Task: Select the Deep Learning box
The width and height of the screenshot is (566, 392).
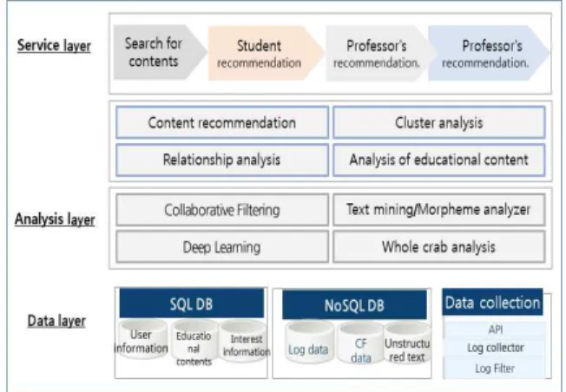Action: pyautogui.click(x=222, y=247)
